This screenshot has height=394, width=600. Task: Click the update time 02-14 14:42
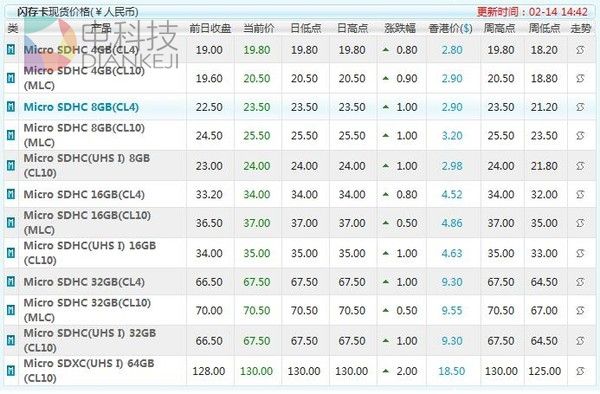[x=532, y=12]
